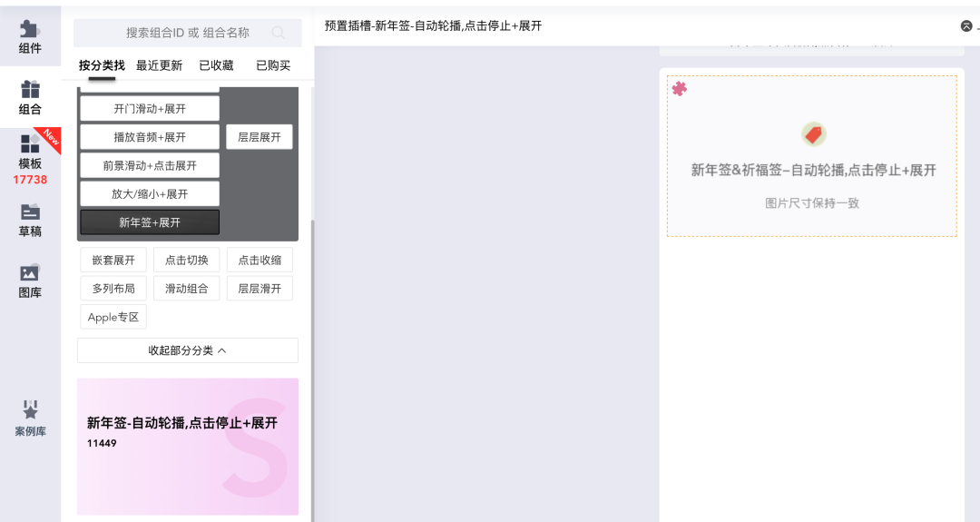Click the pink puzzle piece slot icon
Viewport: 980px width, 522px height.
tap(680, 88)
